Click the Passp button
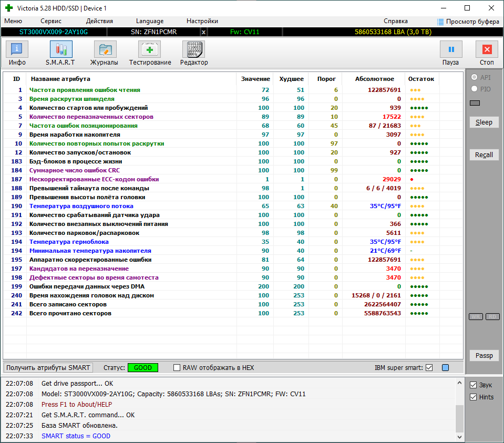 tap(484, 356)
